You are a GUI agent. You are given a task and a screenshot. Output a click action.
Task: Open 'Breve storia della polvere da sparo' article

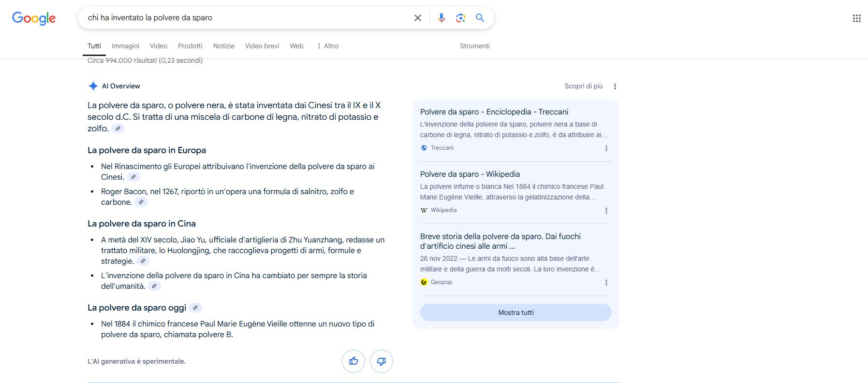(x=500, y=241)
